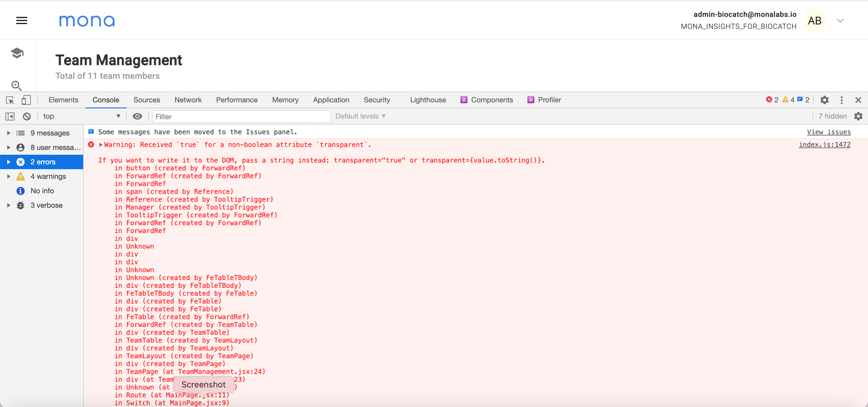Image resolution: width=868 pixels, height=407 pixels.
Task: Toggle the live expression eye icon
Action: [137, 116]
